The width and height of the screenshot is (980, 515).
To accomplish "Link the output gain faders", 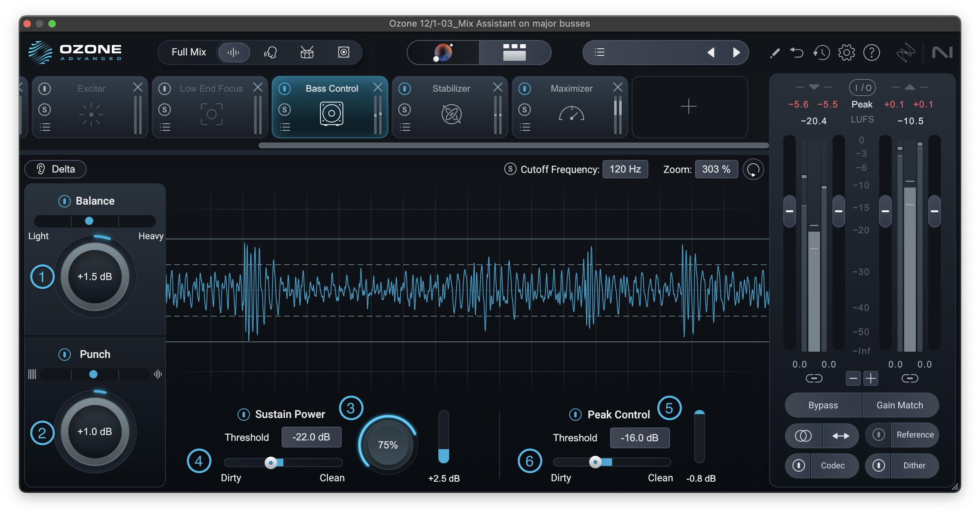I will pos(910,378).
